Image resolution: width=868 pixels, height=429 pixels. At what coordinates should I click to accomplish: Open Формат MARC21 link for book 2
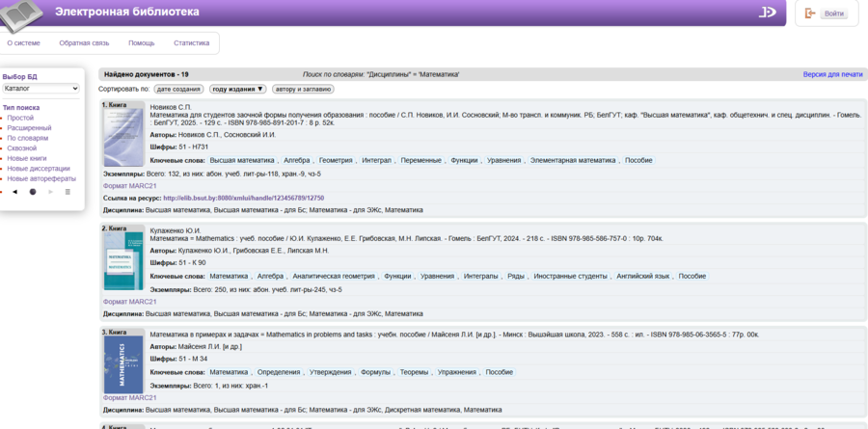click(129, 302)
